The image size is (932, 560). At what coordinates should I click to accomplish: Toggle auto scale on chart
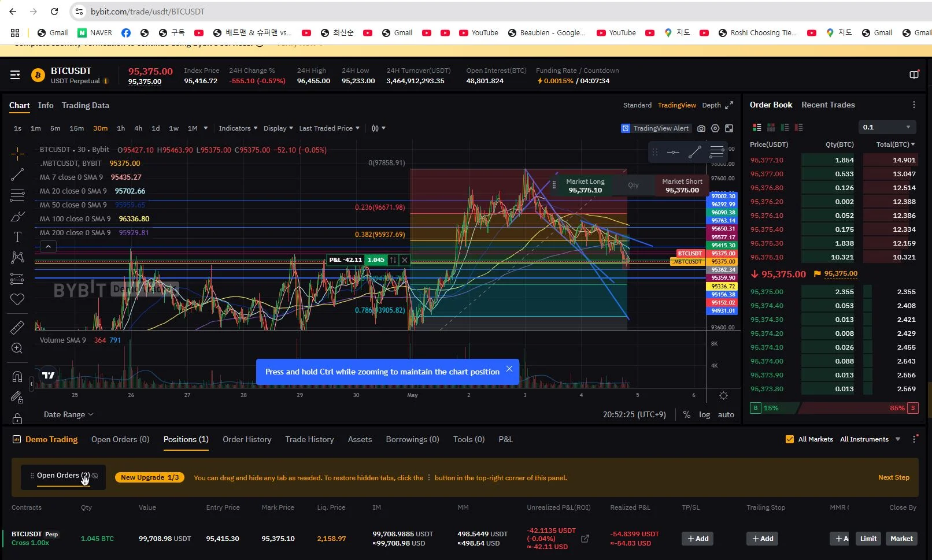[726, 414]
